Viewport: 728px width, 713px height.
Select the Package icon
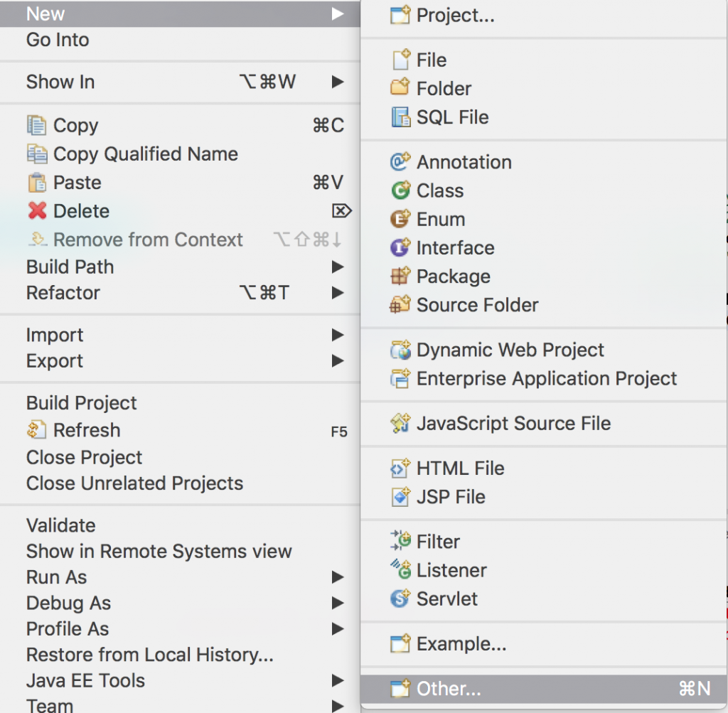400,276
